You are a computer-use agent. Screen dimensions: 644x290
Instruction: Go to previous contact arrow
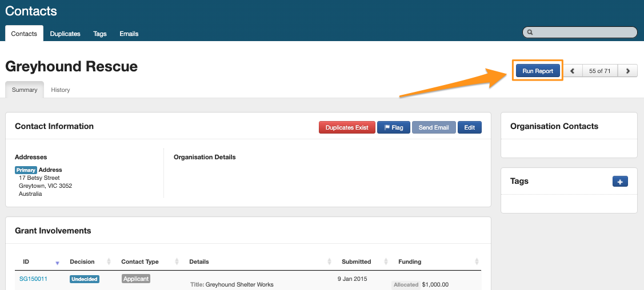573,71
